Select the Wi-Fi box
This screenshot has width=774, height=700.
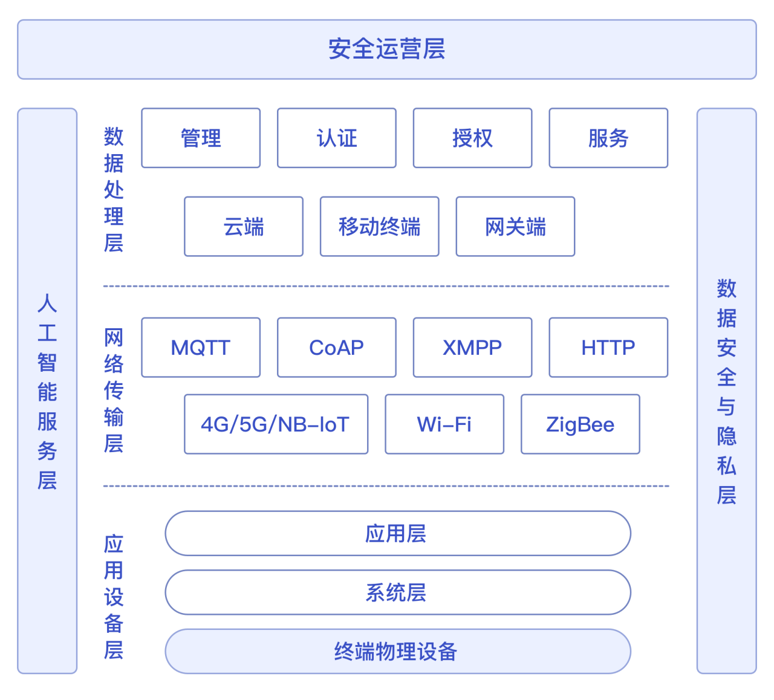444,424
